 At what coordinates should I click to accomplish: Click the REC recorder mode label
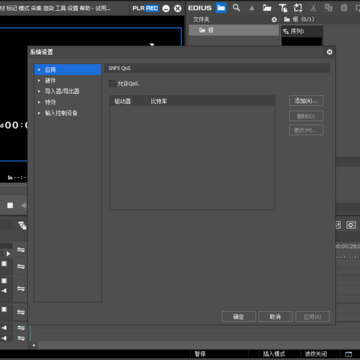152,8
